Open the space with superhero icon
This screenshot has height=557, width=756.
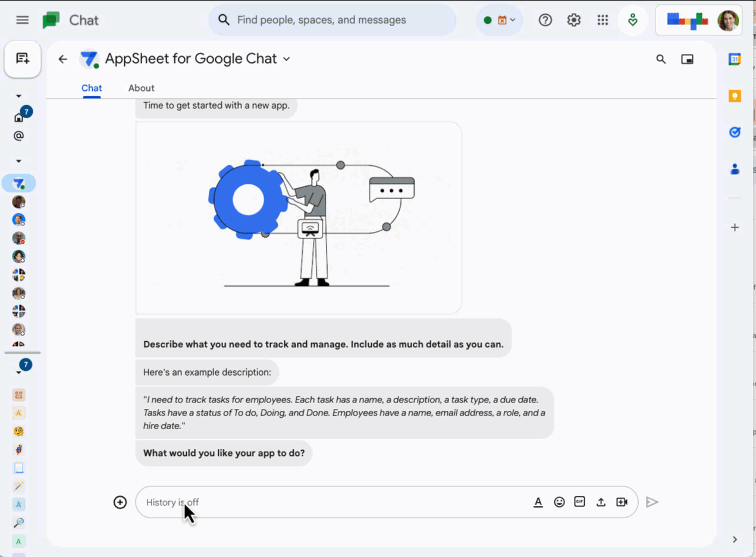[x=19, y=450]
